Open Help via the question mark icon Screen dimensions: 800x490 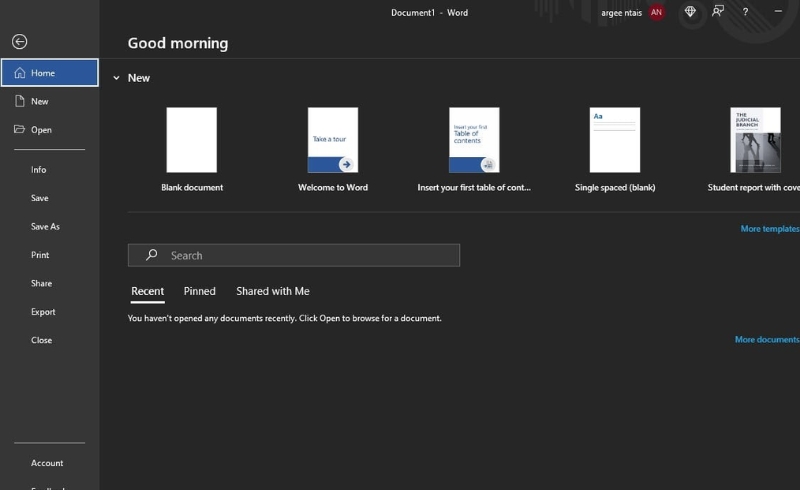745,12
